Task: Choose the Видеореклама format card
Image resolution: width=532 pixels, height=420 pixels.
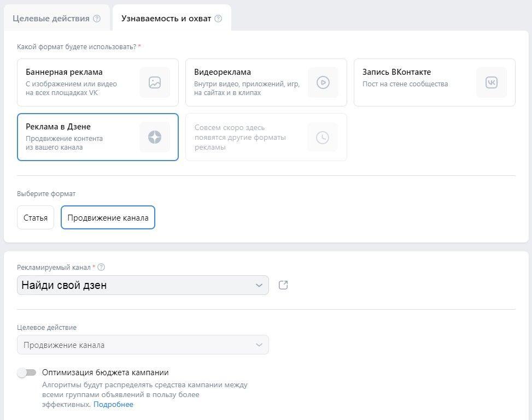Action: (266, 82)
